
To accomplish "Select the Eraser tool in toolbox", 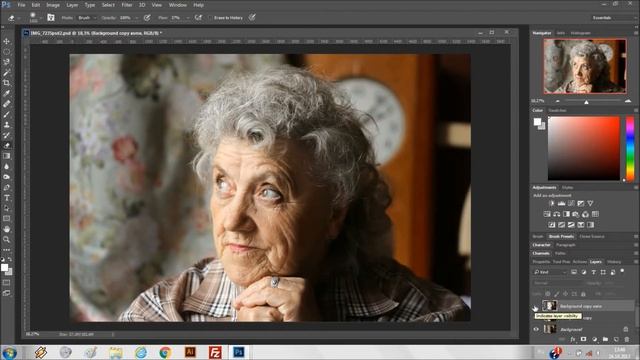I will point(7,146).
